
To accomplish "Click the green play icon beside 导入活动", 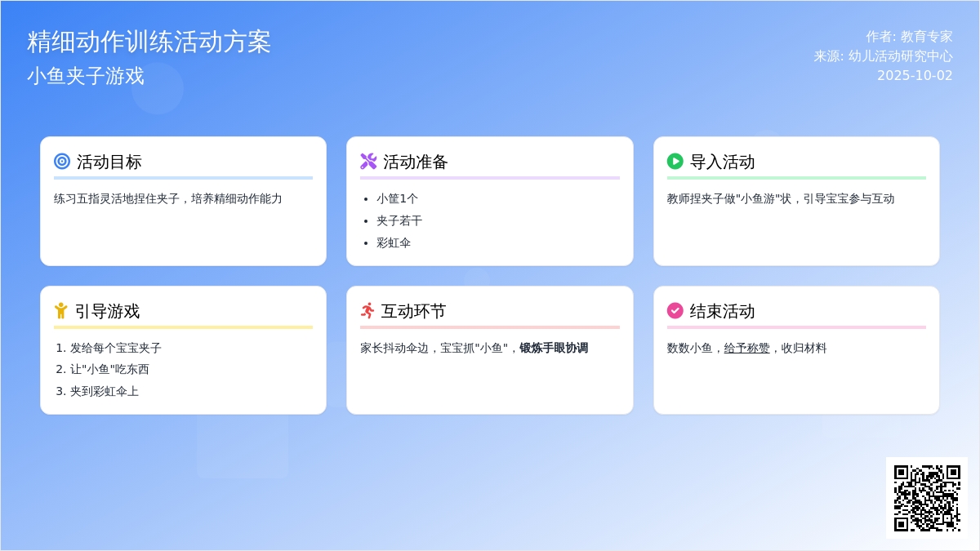I will 675,162.
